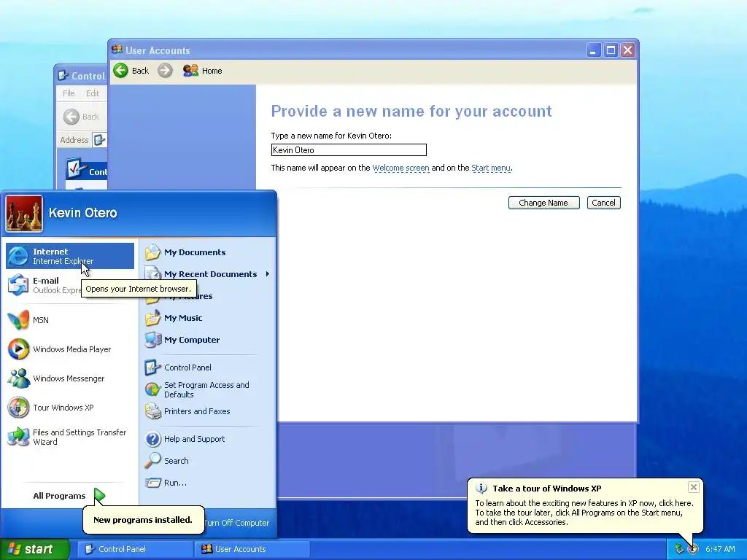Open File menu in Control Panel window
Viewport: 747px width, 560px height.
69,93
